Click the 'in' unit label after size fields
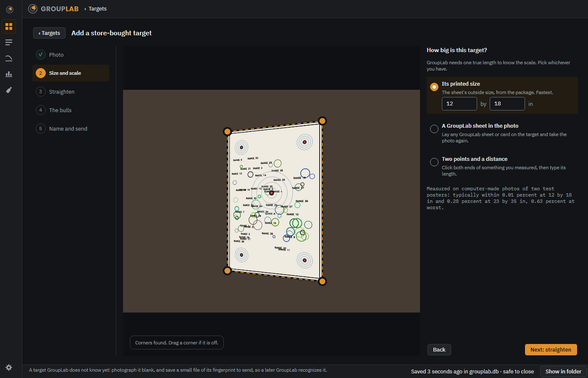The width and height of the screenshot is (588, 378). pos(530,104)
